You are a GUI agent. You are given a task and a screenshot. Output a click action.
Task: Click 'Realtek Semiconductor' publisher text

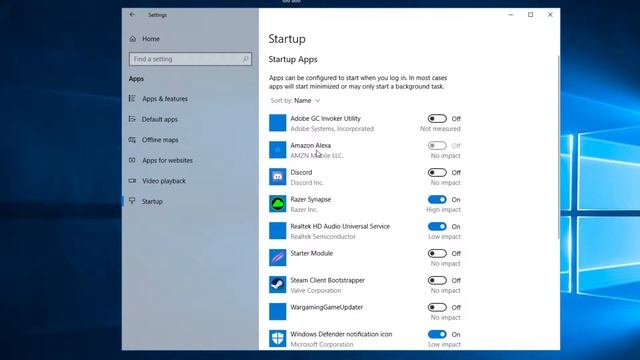coord(323,236)
